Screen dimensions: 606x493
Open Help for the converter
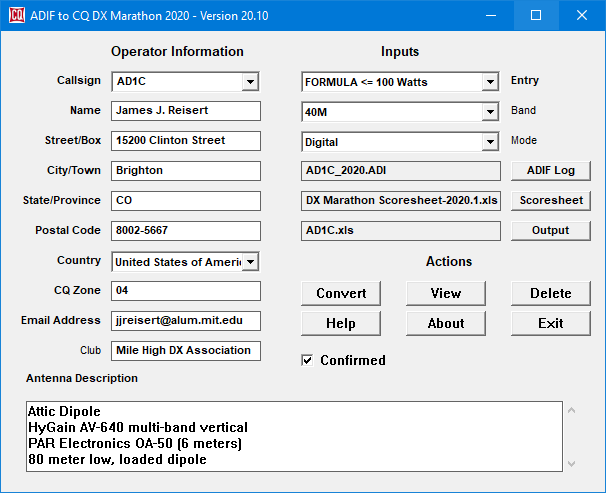pyautogui.click(x=340, y=323)
